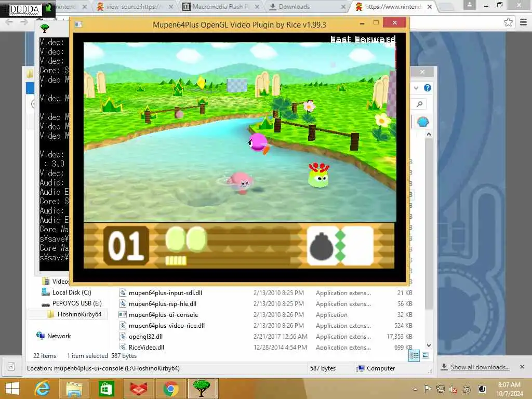Select RiceVideo.dll file

[146, 347]
